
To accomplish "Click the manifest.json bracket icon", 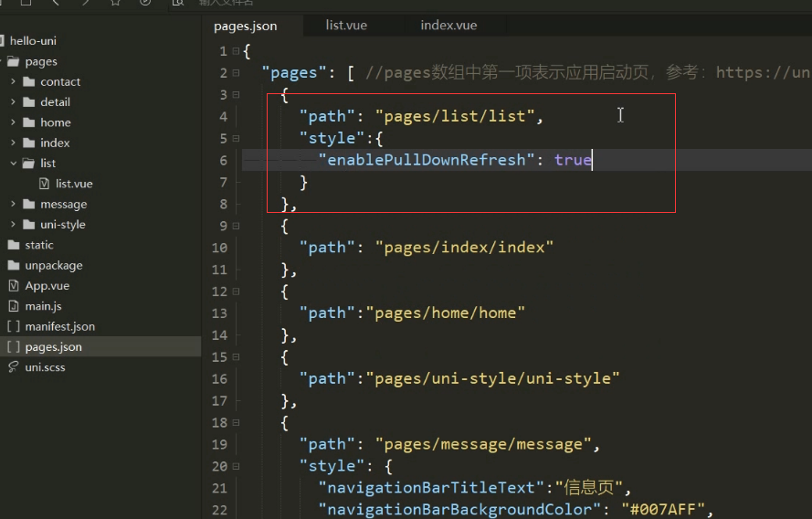I will (14, 326).
